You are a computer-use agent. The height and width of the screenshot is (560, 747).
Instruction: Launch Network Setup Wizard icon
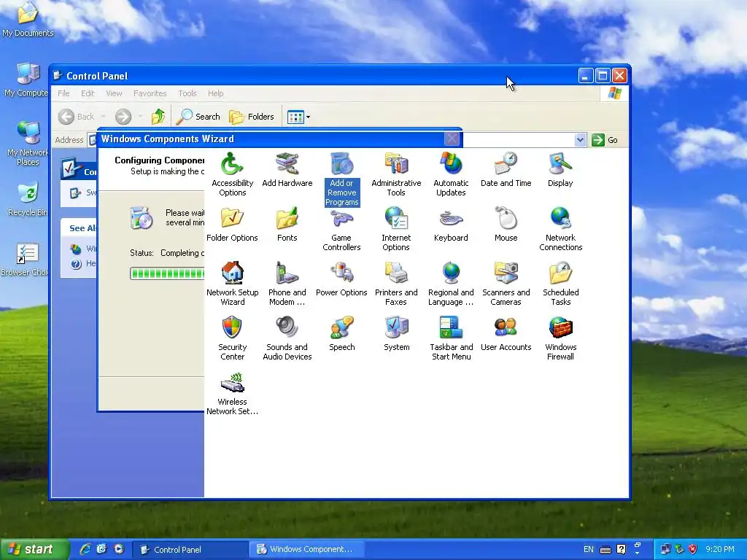[x=232, y=284]
